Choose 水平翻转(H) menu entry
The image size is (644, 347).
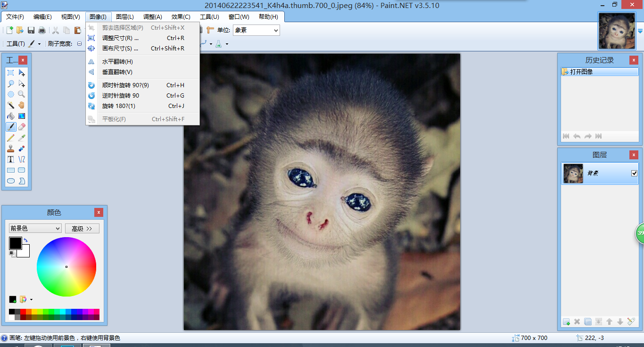pos(143,62)
